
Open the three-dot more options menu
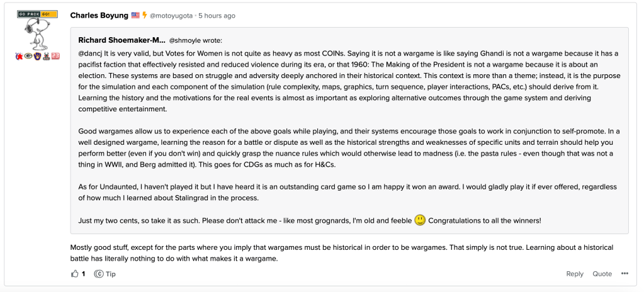pyautogui.click(x=624, y=274)
